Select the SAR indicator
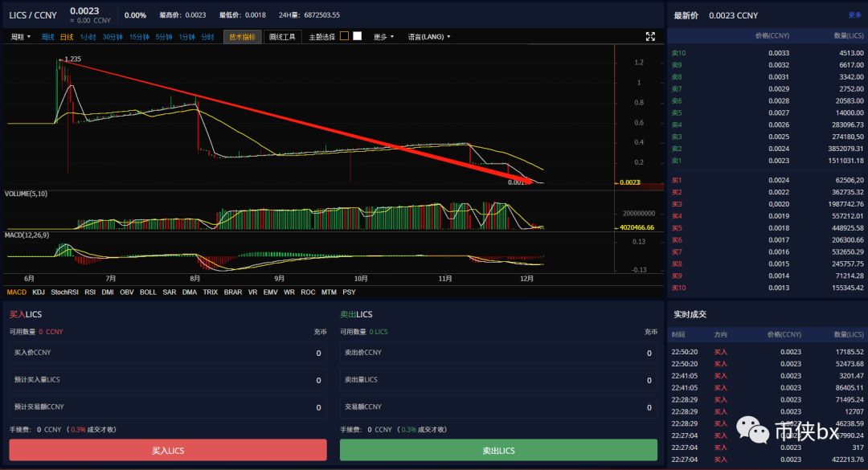Viewport: 868px width, 470px height. (170, 292)
